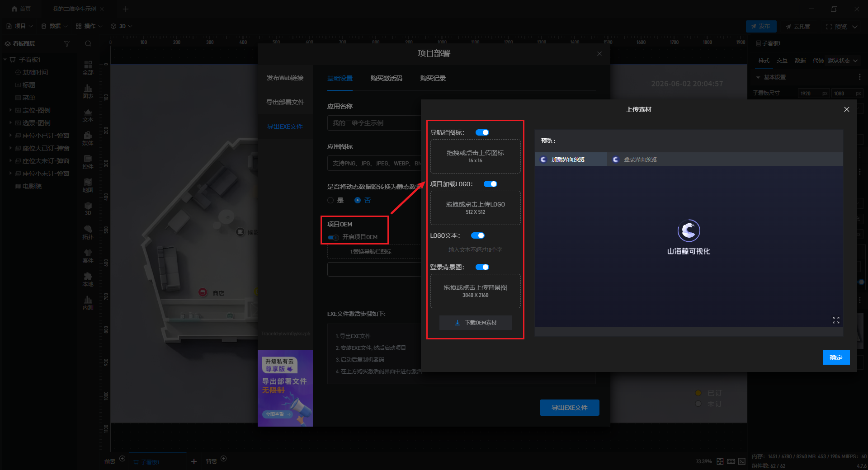Click the 发布 button
The height and width of the screenshot is (470, 868).
761,26
